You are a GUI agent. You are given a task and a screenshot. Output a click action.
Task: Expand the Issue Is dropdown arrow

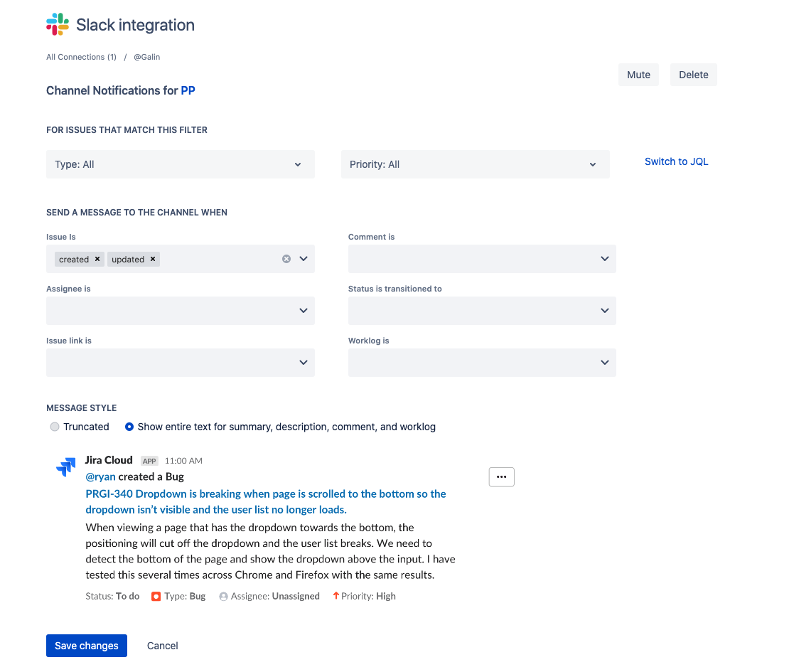coord(304,259)
